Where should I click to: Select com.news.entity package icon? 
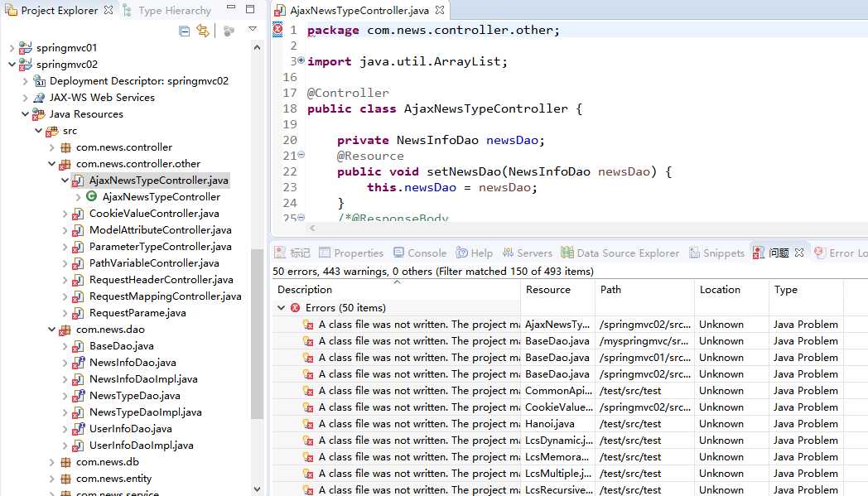(x=65, y=479)
